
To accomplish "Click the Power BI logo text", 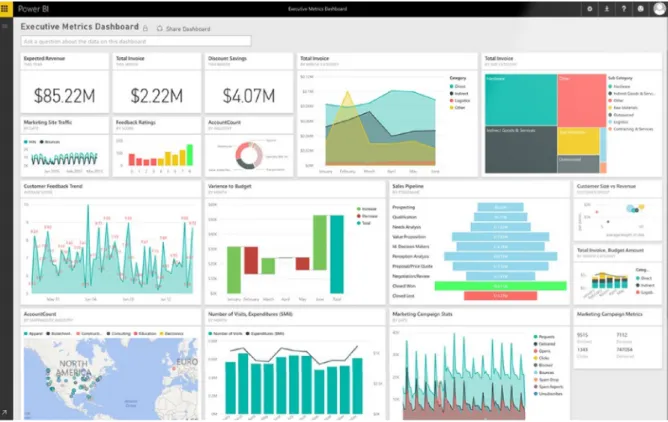I will pos(33,9).
